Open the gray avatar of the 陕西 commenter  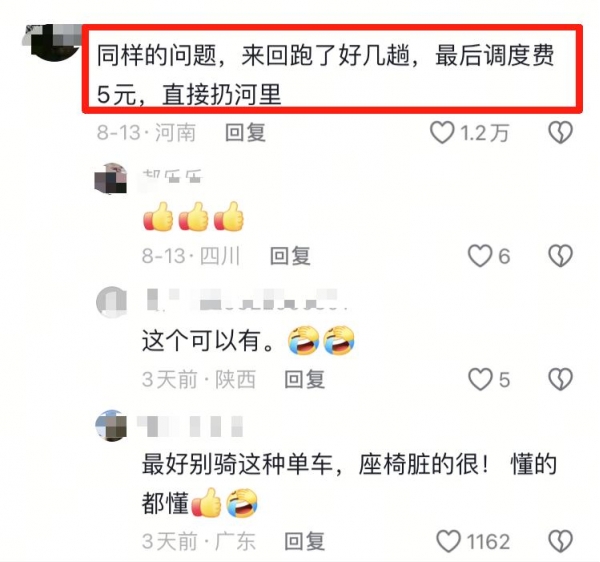coord(111,302)
